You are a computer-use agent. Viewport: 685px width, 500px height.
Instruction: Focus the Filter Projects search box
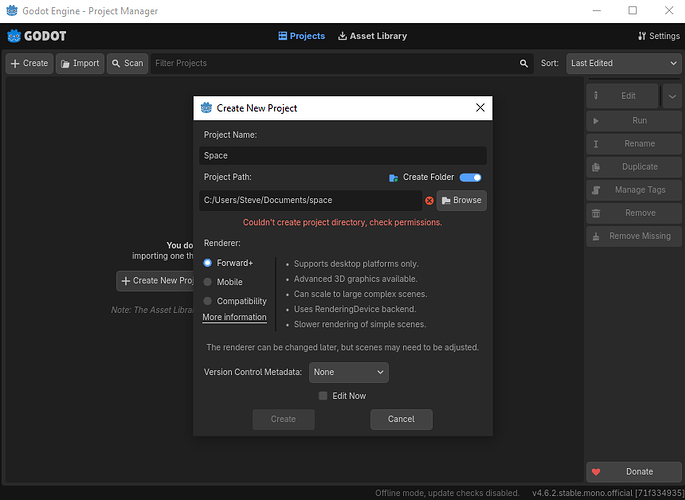click(342, 63)
